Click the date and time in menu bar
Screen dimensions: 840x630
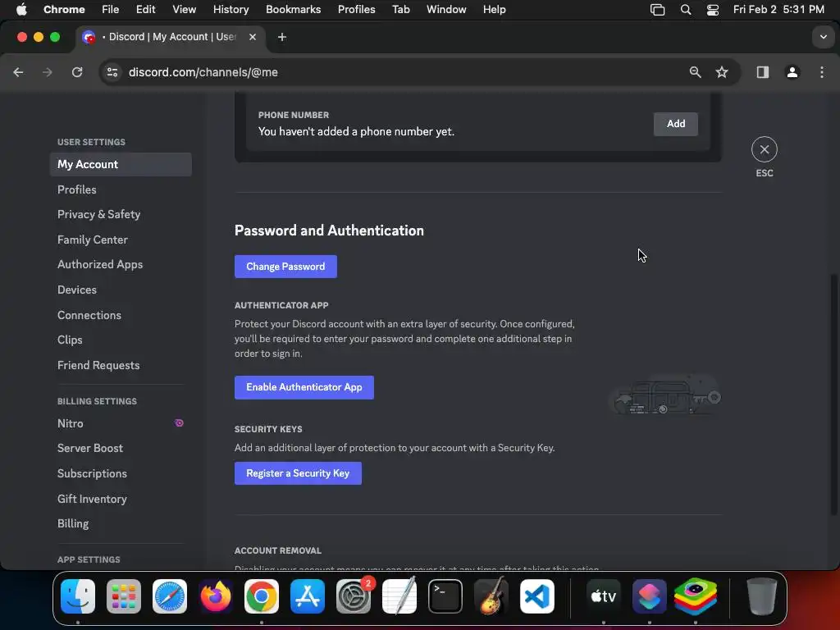pyautogui.click(x=778, y=10)
